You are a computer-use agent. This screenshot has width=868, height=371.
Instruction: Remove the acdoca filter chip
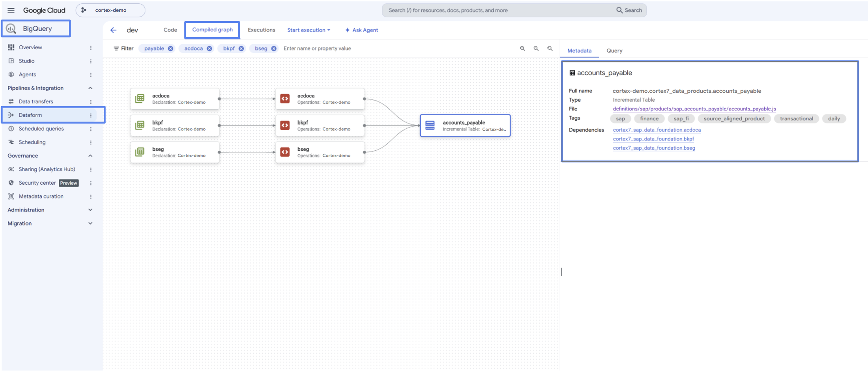(x=210, y=49)
